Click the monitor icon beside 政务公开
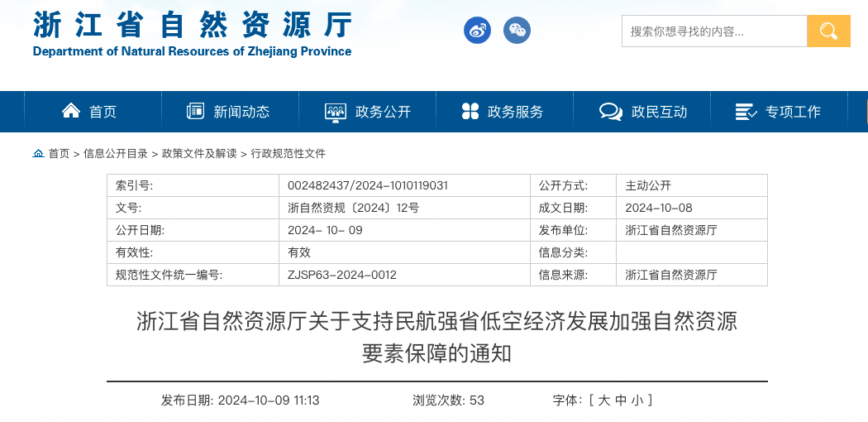This screenshot has width=868, height=422. [x=335, y=112]
